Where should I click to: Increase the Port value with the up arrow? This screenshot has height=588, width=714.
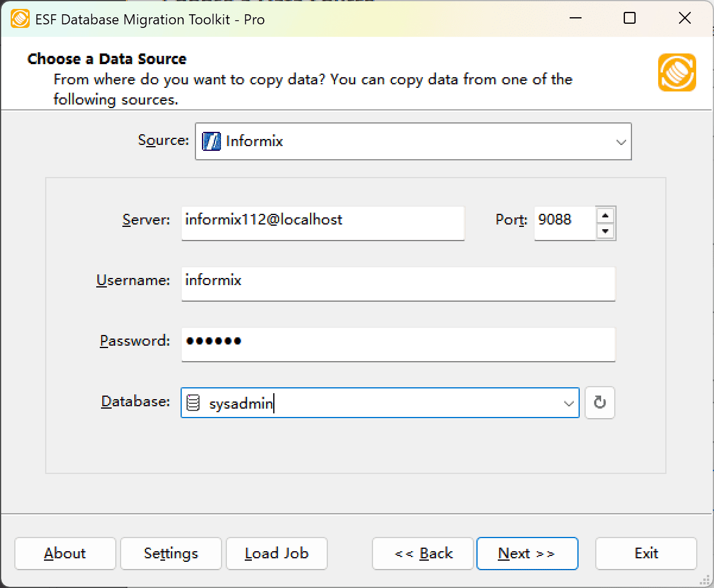[606, 216]
